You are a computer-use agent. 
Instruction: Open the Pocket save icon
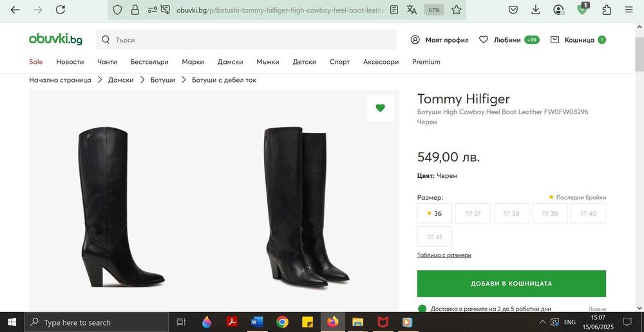(513, 10)
